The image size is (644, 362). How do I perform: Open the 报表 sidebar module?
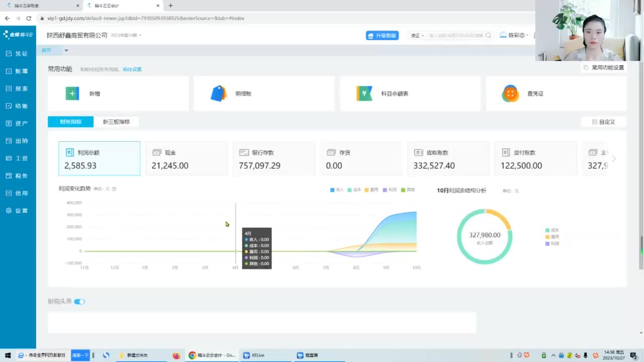coord(17,88)
